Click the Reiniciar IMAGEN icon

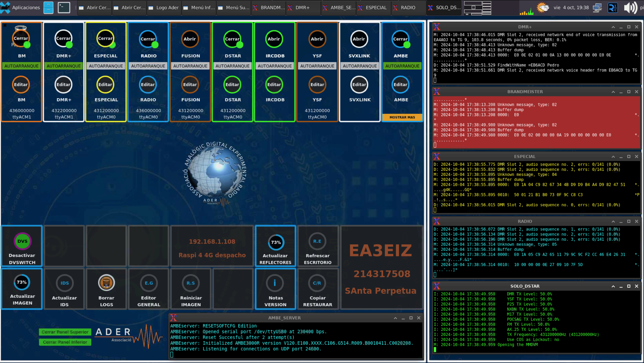[191, 283]
